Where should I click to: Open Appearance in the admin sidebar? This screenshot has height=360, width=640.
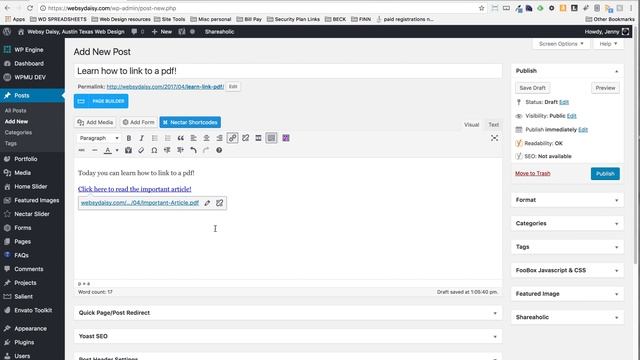(x=32, y=329)
